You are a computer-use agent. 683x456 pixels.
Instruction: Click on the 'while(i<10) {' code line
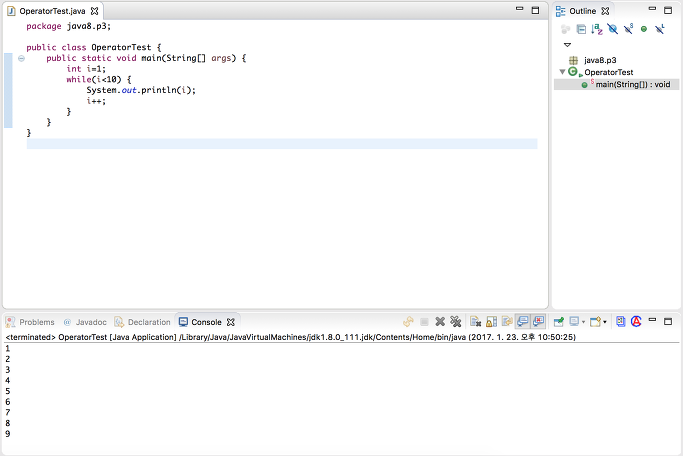click(99, 79)
